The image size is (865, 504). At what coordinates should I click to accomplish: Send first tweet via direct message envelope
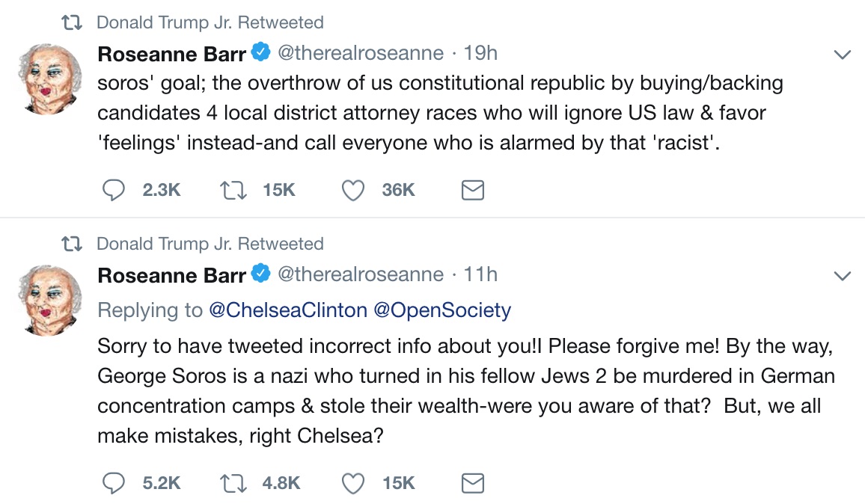(472, 191)
